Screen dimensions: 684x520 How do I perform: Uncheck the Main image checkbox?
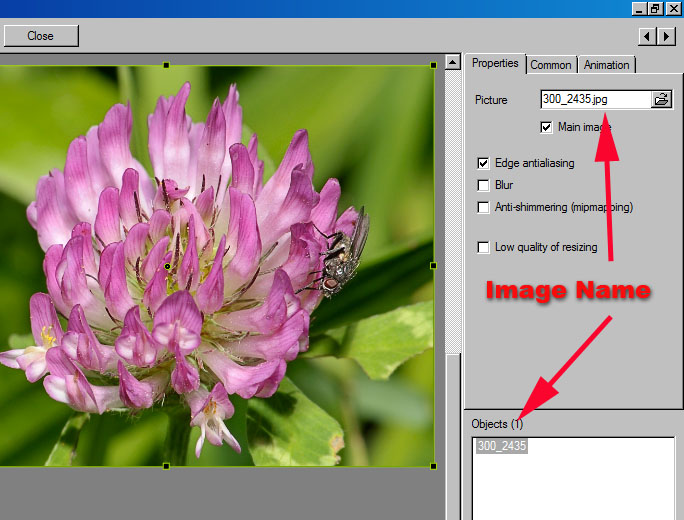pos(546,127)
